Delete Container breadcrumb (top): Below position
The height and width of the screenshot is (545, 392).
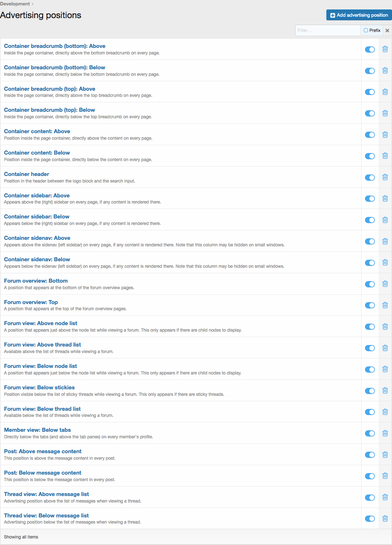pyautogui.click(x=385, y=113)
